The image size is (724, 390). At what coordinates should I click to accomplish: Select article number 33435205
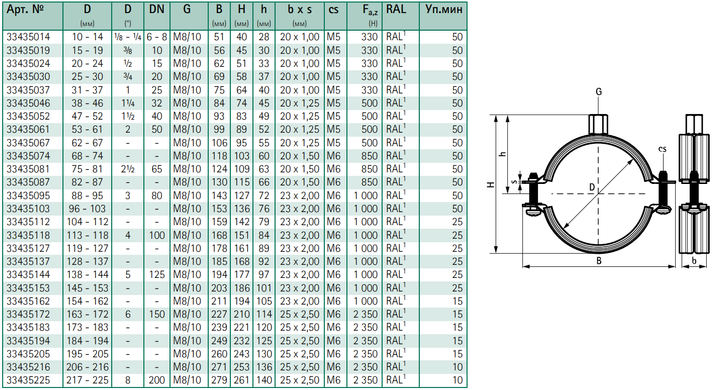(28, 354)
